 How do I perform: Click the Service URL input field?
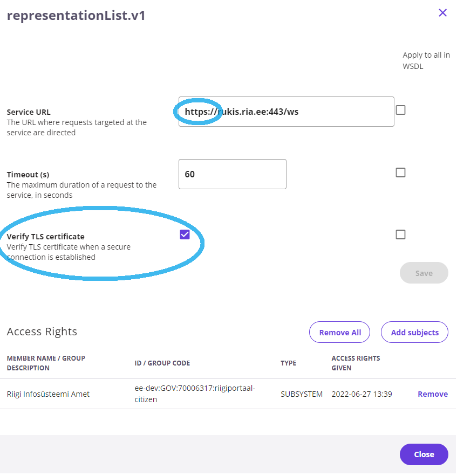point(286,112)
